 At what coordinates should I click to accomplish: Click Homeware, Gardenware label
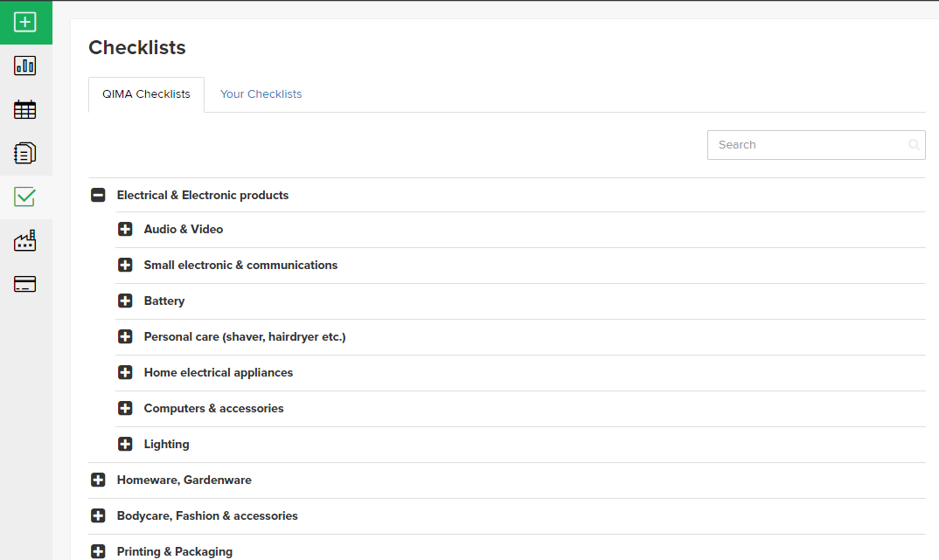click(x=184, y=480)
